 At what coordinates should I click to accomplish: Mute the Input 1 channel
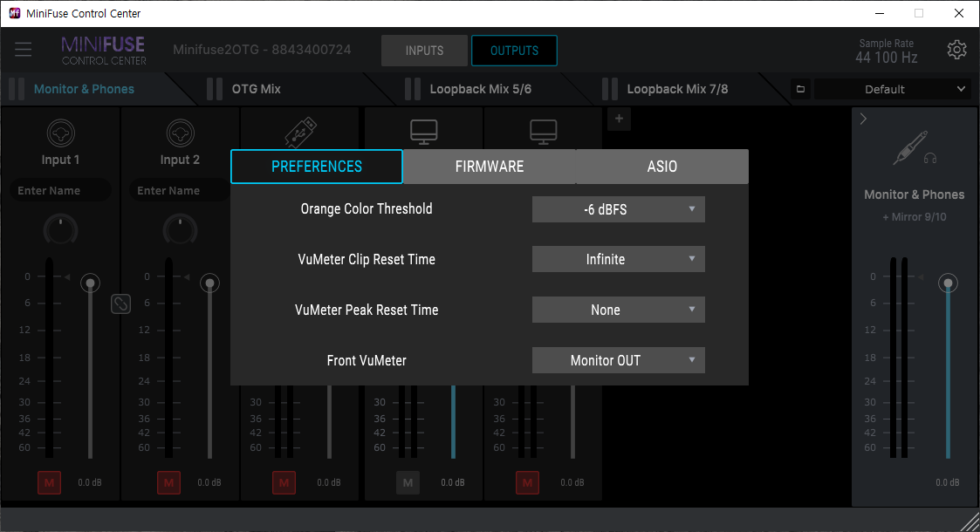(x=50, y=482)
